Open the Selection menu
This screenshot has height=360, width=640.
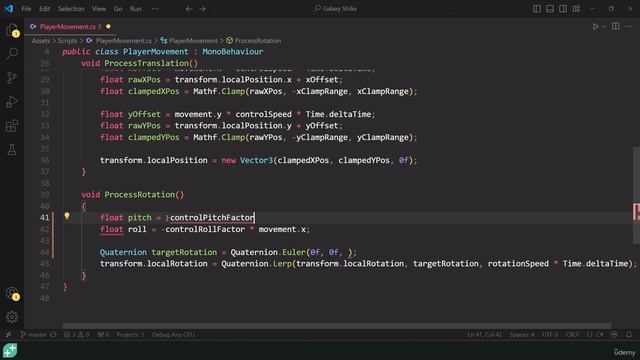[x=71, y=9]
